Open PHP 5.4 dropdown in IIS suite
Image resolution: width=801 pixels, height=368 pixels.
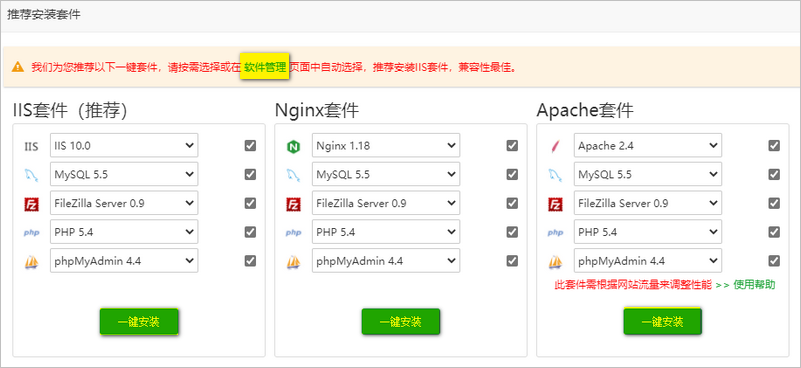124,232
